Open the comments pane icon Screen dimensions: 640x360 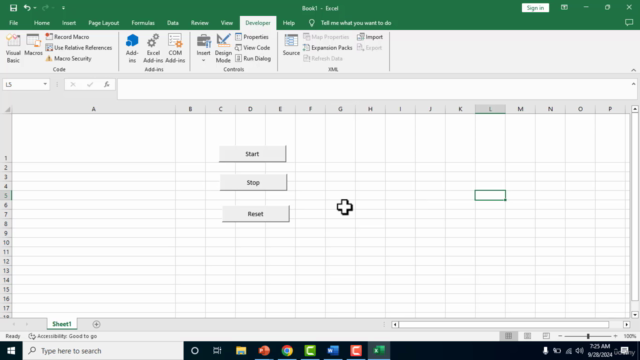629,23
